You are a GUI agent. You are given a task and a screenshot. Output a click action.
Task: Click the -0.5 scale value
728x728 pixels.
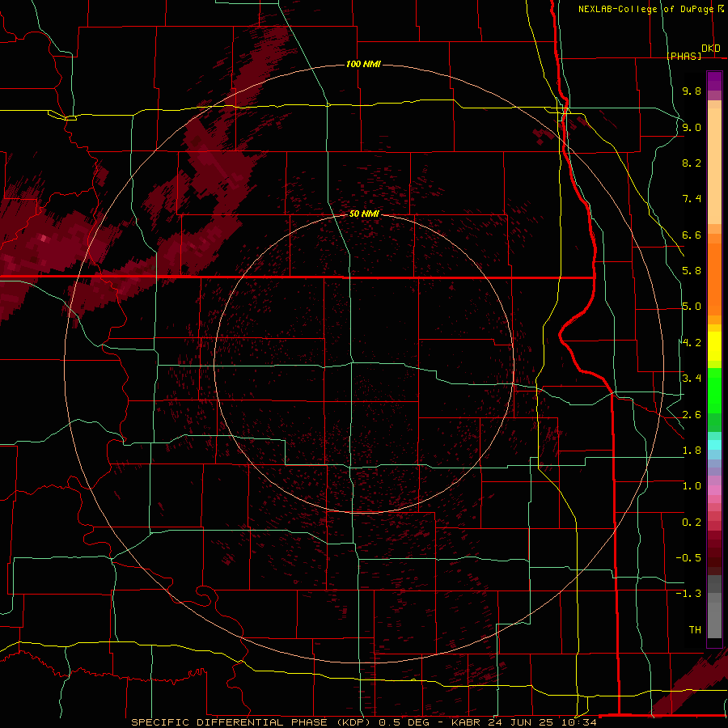688,558
